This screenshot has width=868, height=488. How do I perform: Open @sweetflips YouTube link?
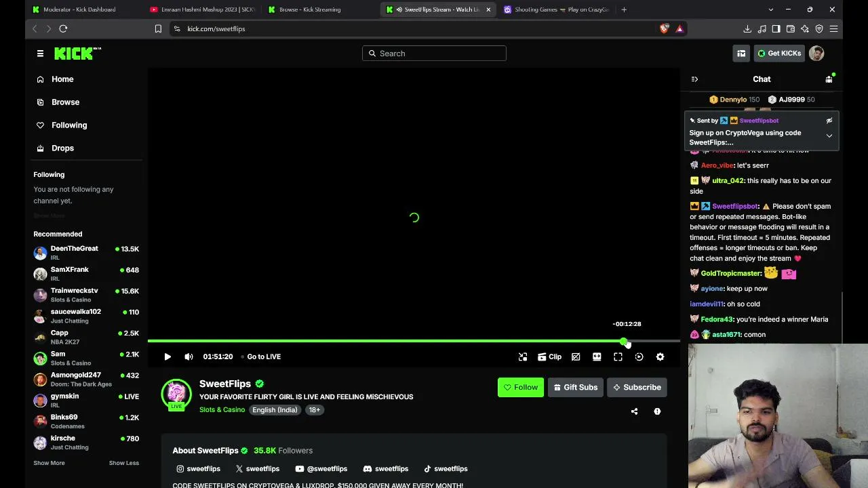click(x=321, y=469)
